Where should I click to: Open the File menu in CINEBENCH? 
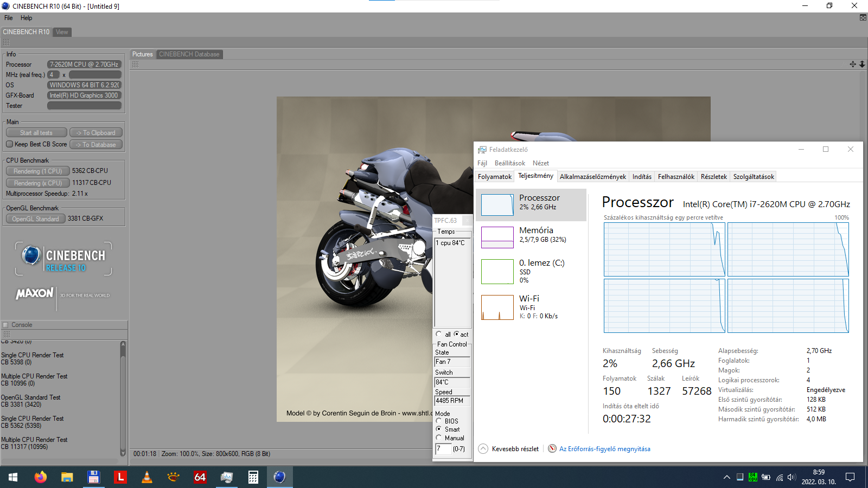click(9, 18)
